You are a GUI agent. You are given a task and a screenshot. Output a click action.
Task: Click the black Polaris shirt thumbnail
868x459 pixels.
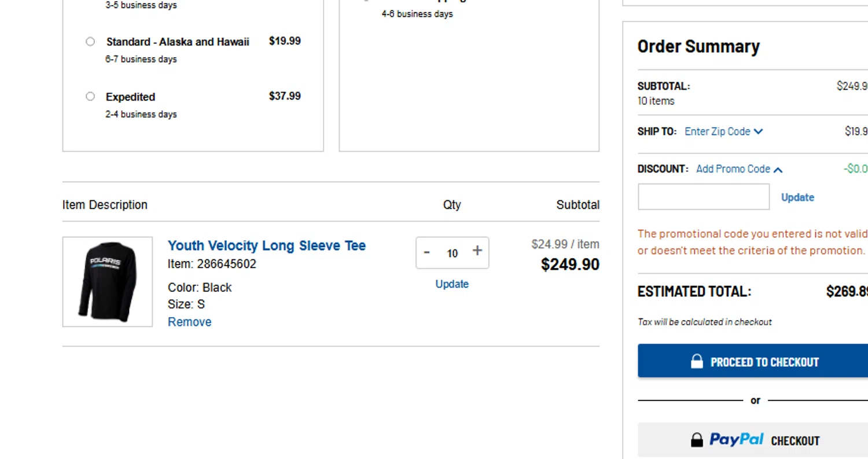pyautogui.click(x=108, y=282)
